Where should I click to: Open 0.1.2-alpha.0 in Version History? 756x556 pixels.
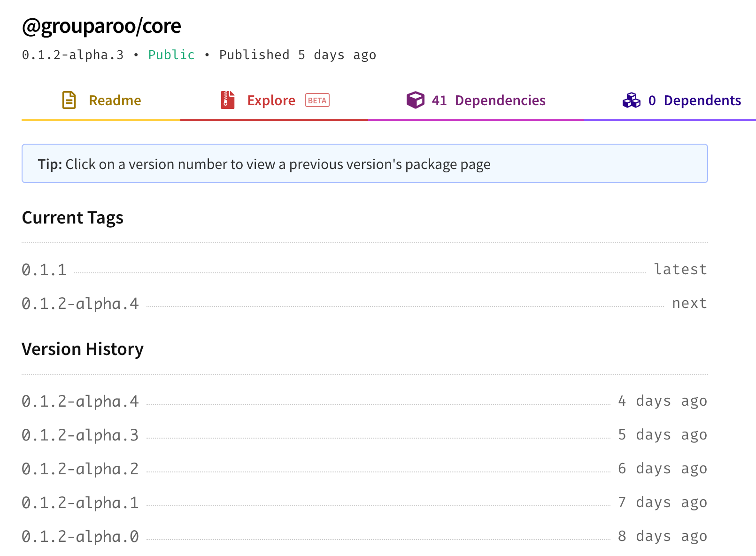pyautogui.click(x=80, y=537)
